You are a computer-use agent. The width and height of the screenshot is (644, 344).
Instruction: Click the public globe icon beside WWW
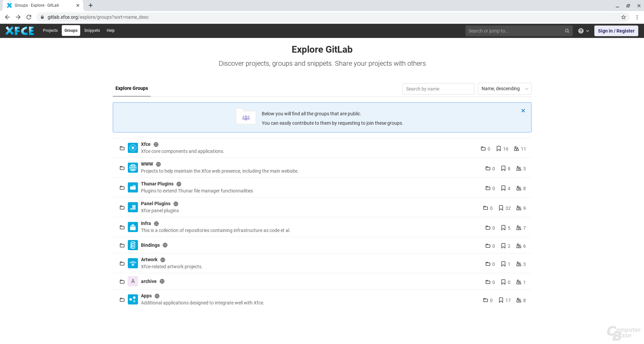[158, 164]
